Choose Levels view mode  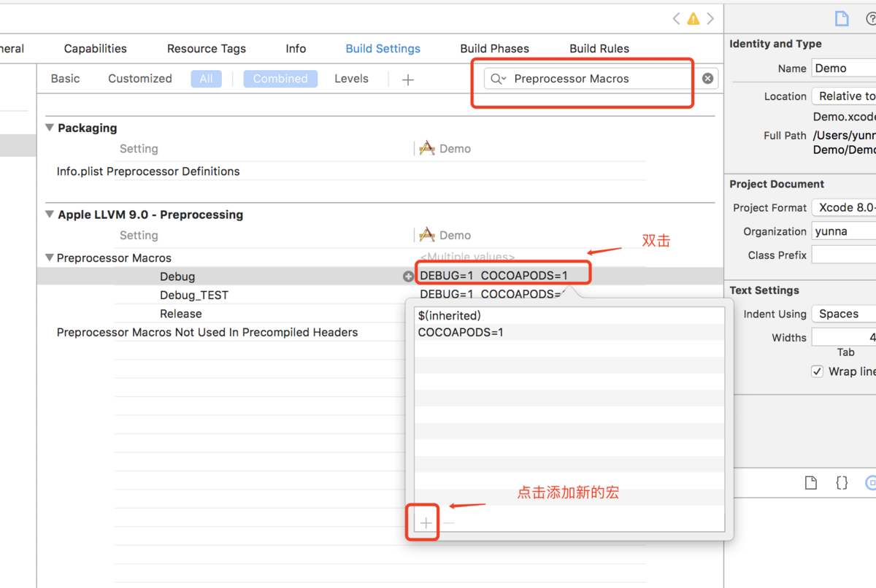pos(351,79)
